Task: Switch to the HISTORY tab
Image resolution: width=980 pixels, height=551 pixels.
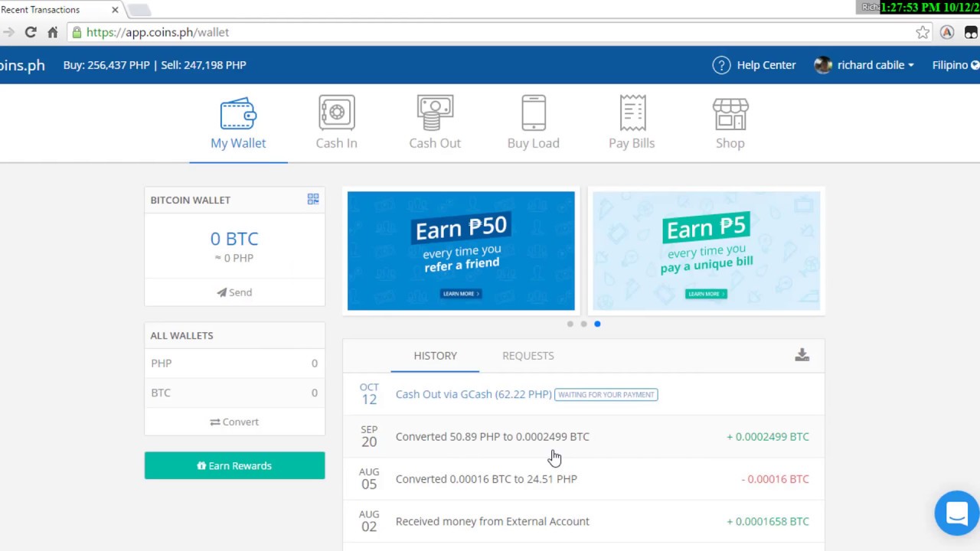Action: (435, 356)
